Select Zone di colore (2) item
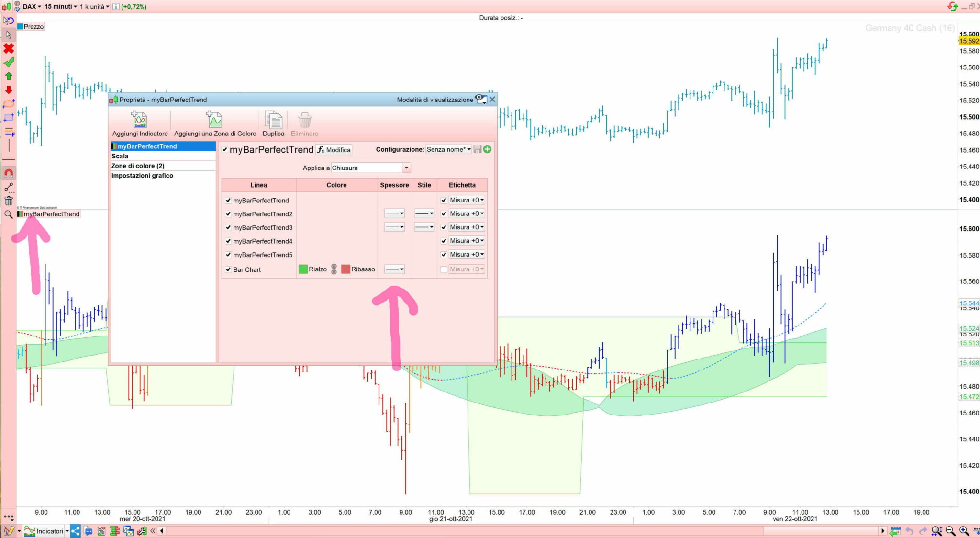The image size is (980, 538). (138, 166)
